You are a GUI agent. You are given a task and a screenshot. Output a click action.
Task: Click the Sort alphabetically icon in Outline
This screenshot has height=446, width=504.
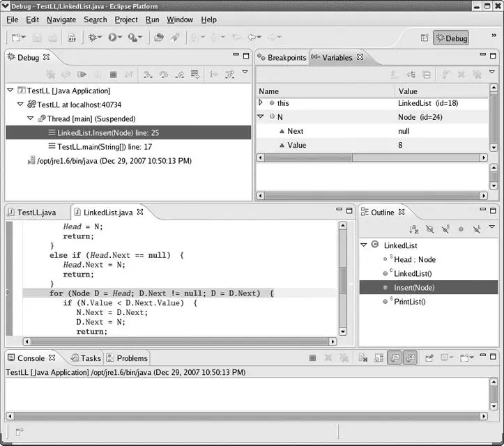tap(413, 229)
